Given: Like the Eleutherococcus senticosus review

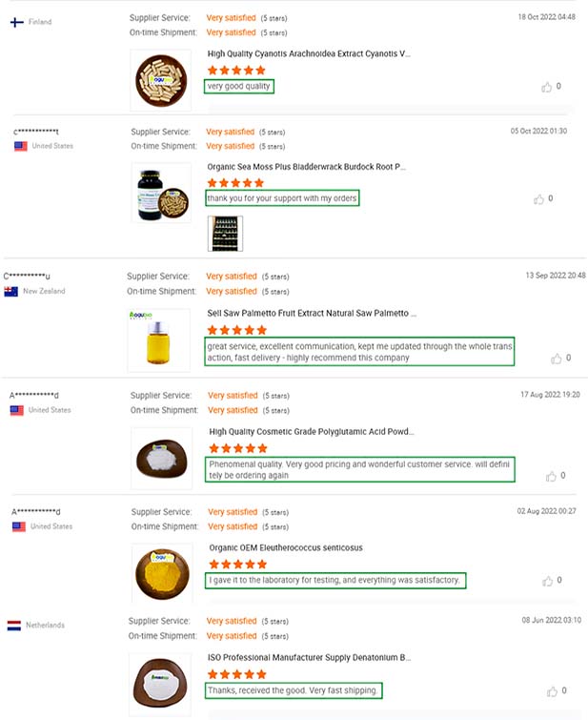Looking at the screenshot, I should click(x=546, y=580).
